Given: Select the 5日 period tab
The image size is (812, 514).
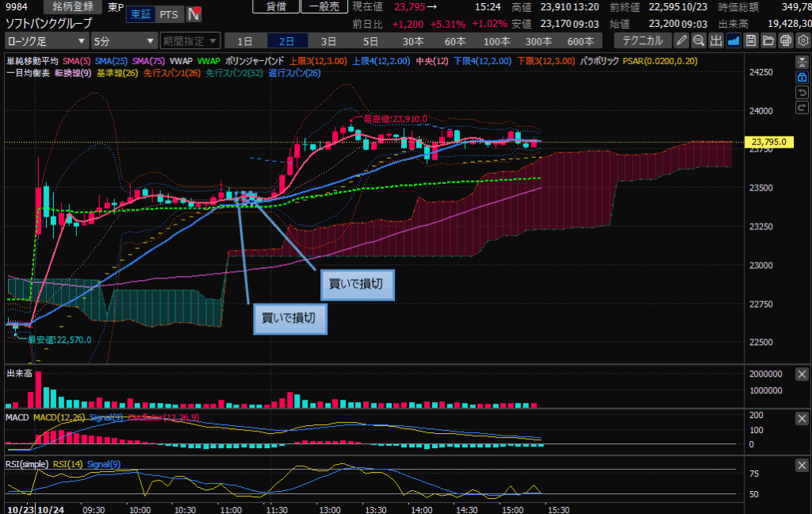Looking at the screenshot, I should pos(370,40).
